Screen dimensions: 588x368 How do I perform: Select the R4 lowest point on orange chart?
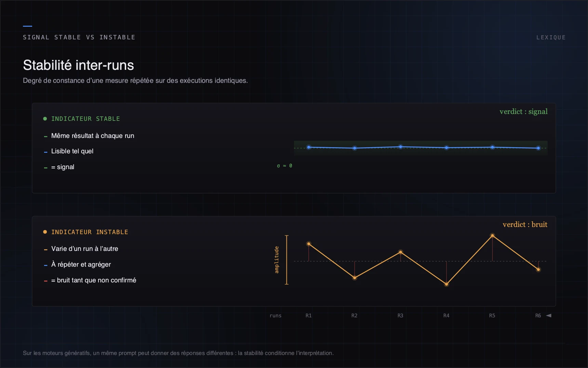tap(446, 284)
